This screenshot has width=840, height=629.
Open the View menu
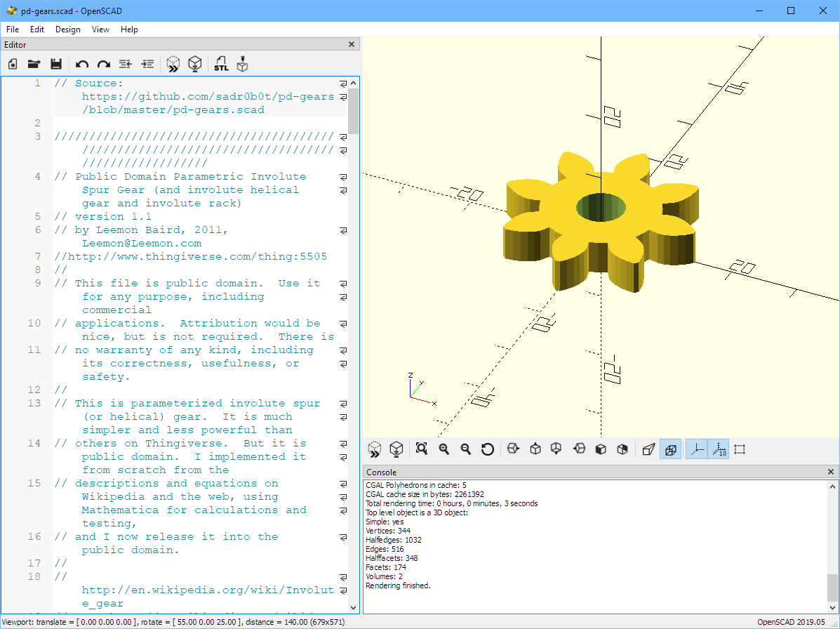[x=100, y=29]
